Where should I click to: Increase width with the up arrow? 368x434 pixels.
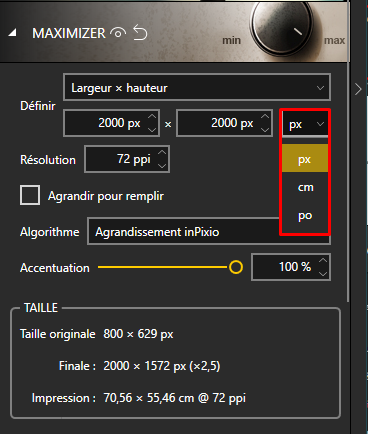(x=152, y=117)
